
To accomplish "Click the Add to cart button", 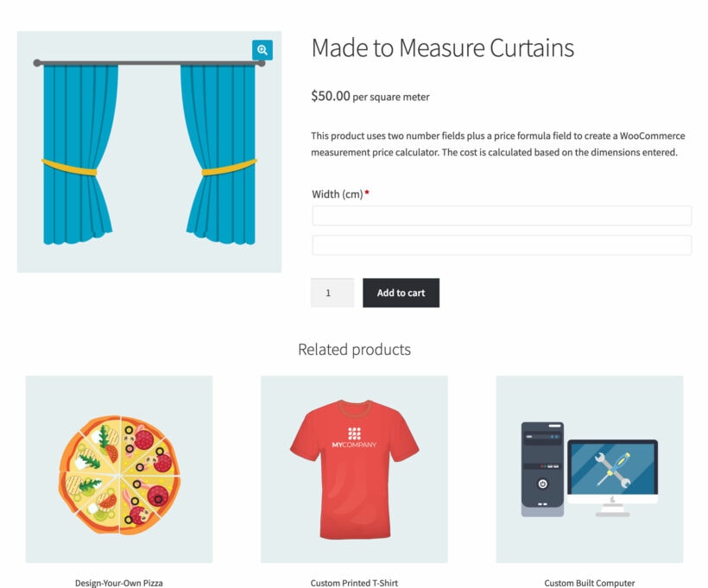I will click(401, 293).
